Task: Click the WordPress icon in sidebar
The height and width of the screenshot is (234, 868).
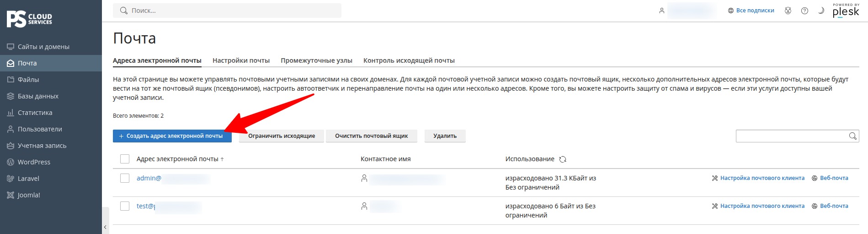Action: (11, 162)
